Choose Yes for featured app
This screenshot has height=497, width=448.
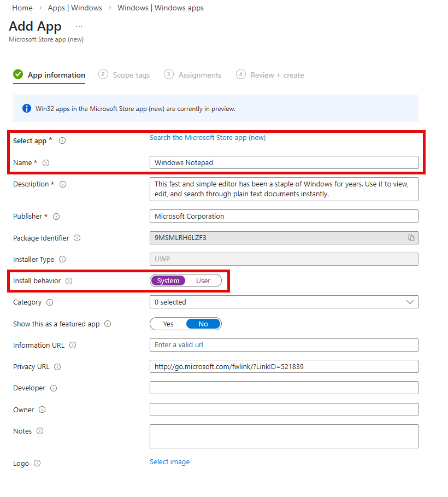pos(168,324)
